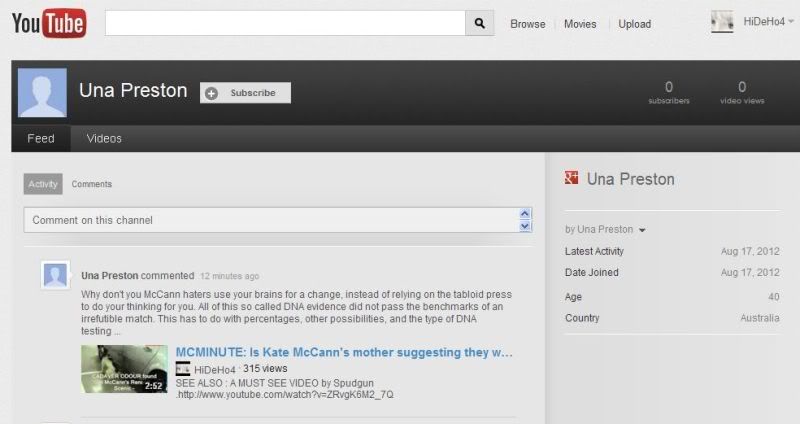The image size is (800, 424).
Task: Click the commenter avatar beside Una Preston commented
Action: coord(55,276)
